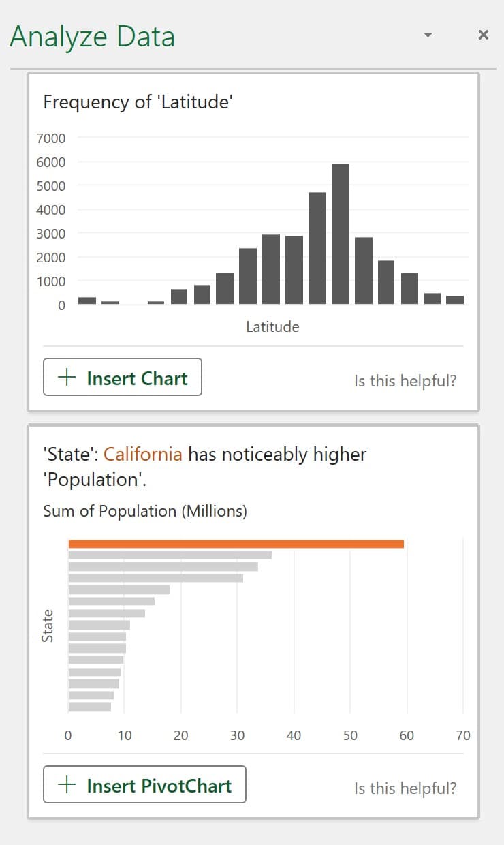Click the highlighted 'California' word in the insight

[143, 454]
